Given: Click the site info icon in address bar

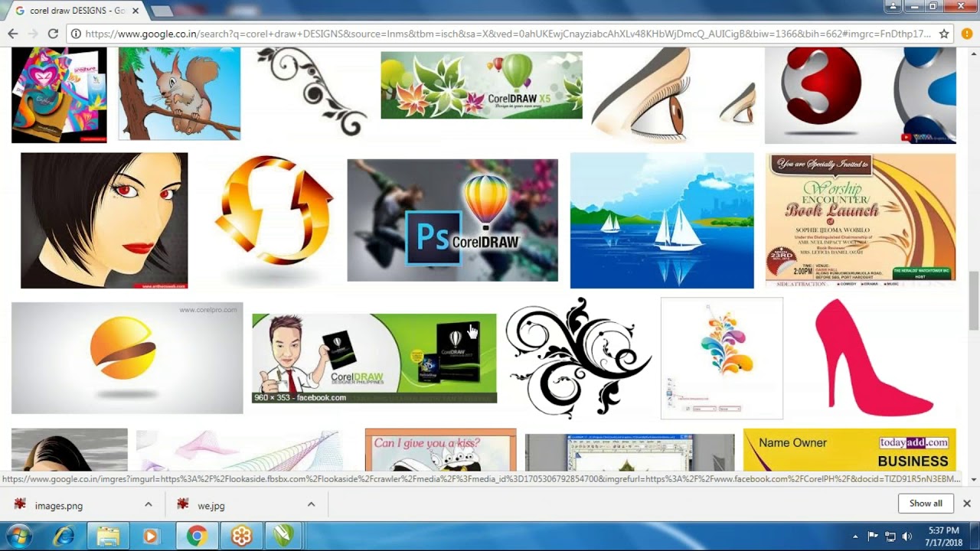Looking at the screenshot, I should [76, 34].
